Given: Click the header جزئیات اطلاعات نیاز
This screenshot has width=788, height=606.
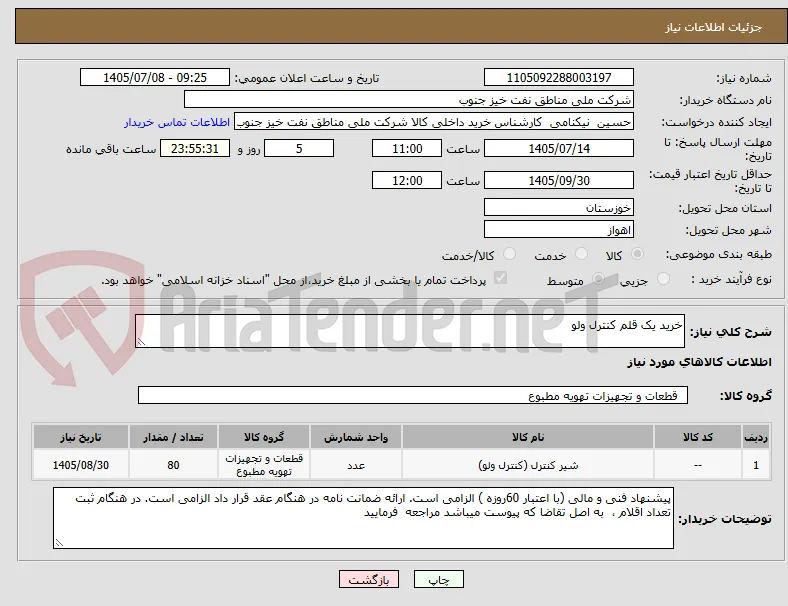Looking at the screenshot, I should 714,27.
